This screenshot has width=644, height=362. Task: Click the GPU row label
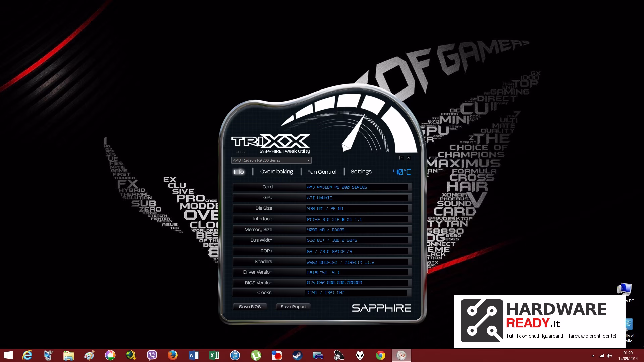(x=268, y=198)
